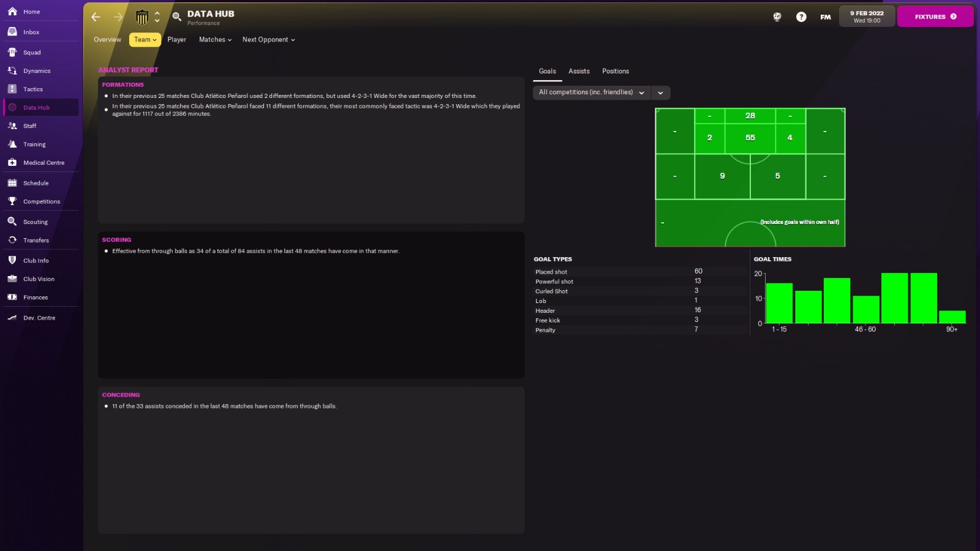Click the back navigation arrow
Screen dimensions: 980x551
coord(96,17)
